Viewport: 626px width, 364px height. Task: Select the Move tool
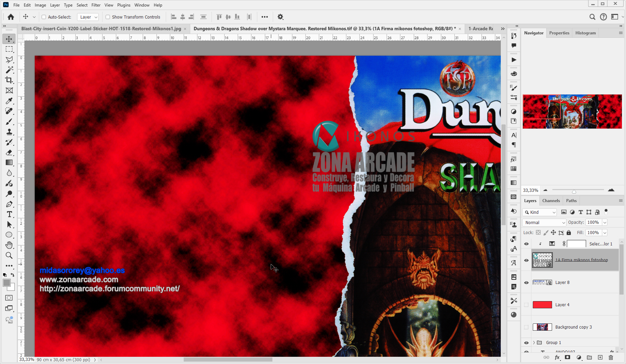[9, 39]
